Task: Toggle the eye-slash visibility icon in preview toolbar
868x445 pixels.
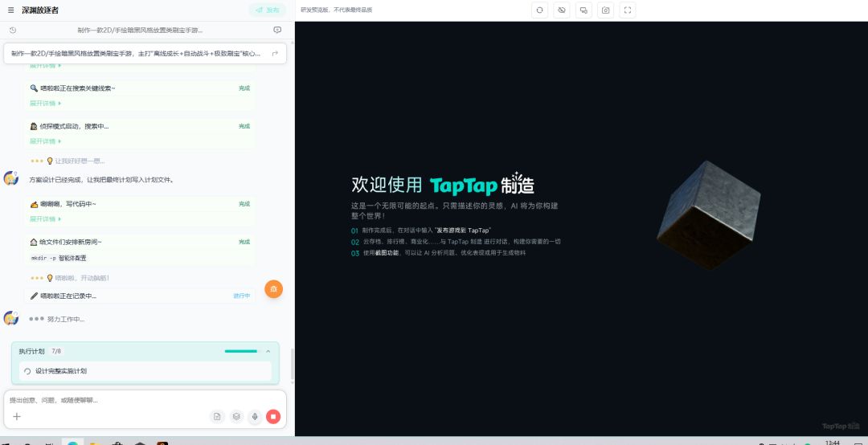Action: click(561, 10)
